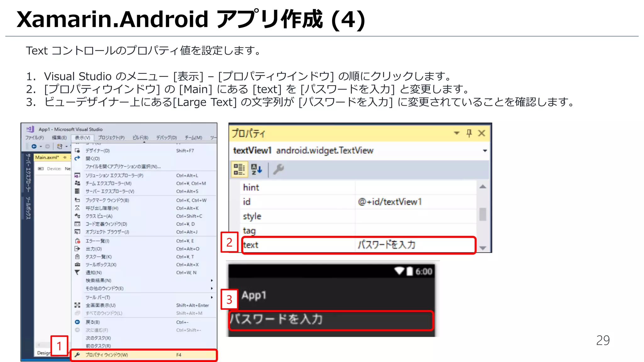
Task: Open window position dropdown in プロパティ header
Action: 457,133
